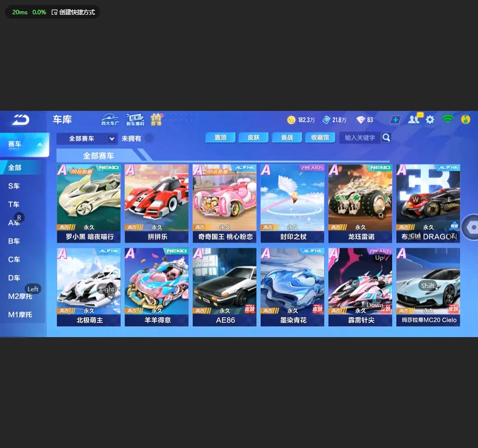The height and width of the screenshot is (448, 478).
Task: Click the search magnifier icon
Action: click(x=386, y=138)
